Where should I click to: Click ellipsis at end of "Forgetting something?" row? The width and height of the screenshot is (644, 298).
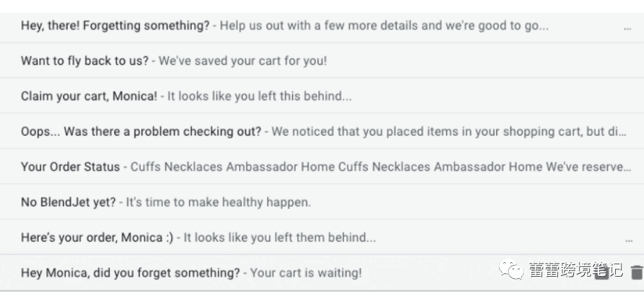tap(627, 29)
